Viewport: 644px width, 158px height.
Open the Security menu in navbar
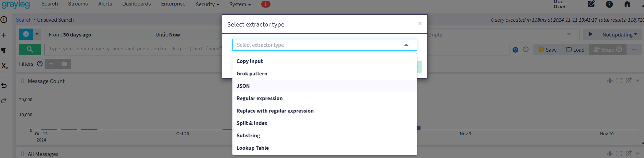[x=207, y=4]
